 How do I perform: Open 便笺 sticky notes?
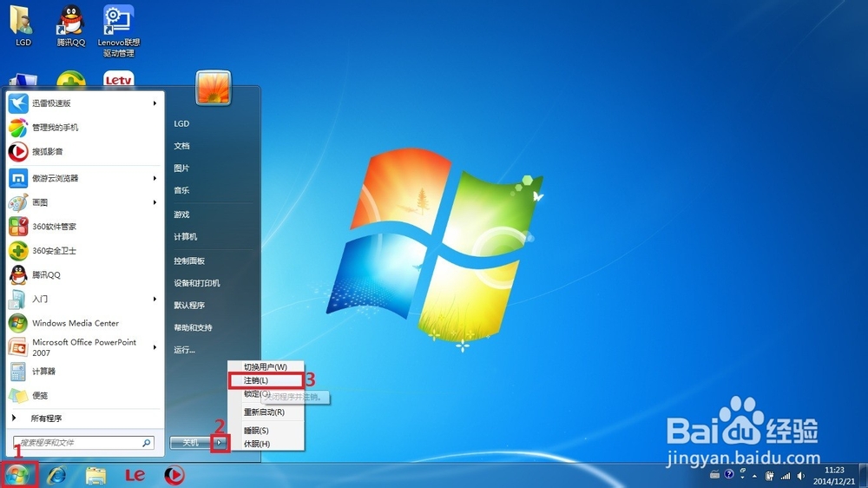[x=85, y=395]
